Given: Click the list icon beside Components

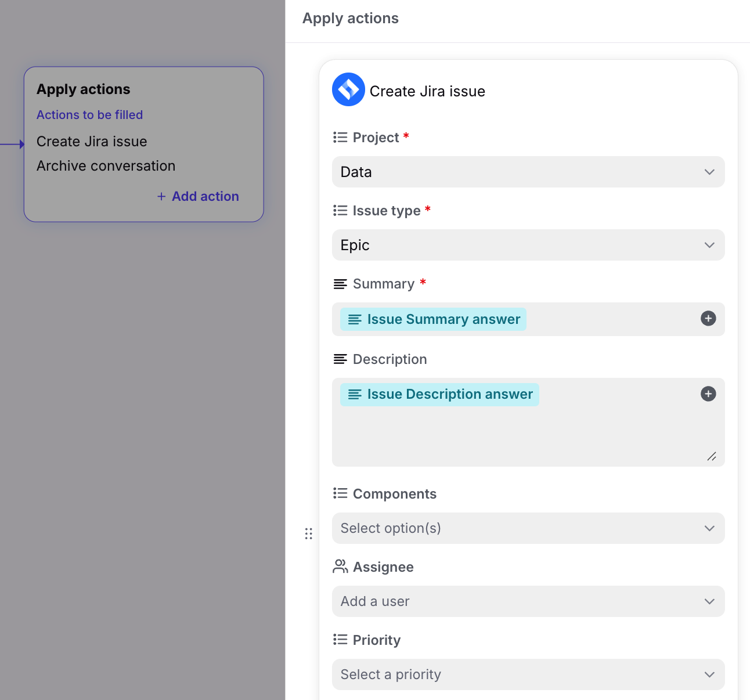Looking at the screenshot, I should (340, 494).
